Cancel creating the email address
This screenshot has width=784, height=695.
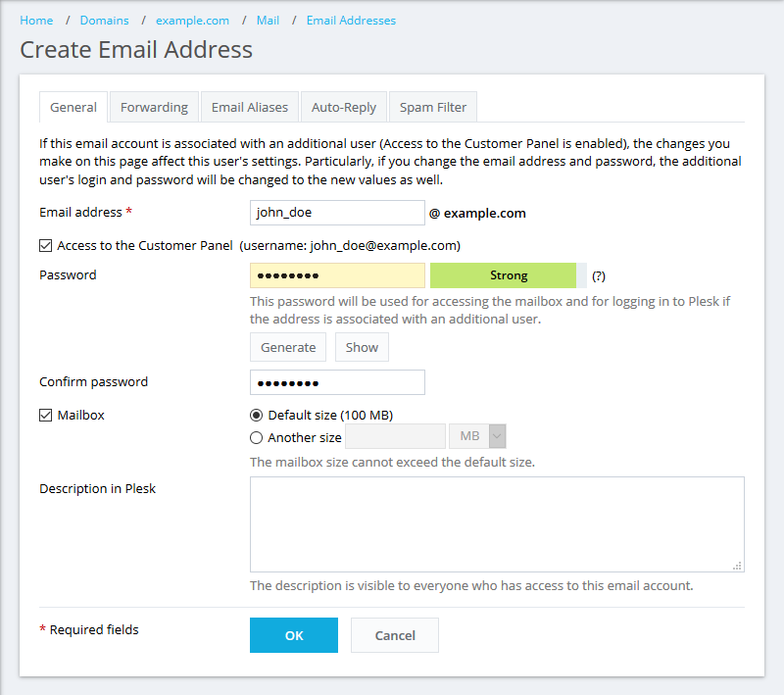[x=395, y=635]
